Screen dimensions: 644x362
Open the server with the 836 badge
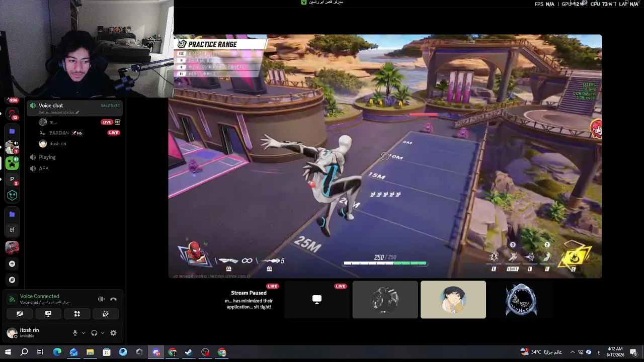point(12,101)
